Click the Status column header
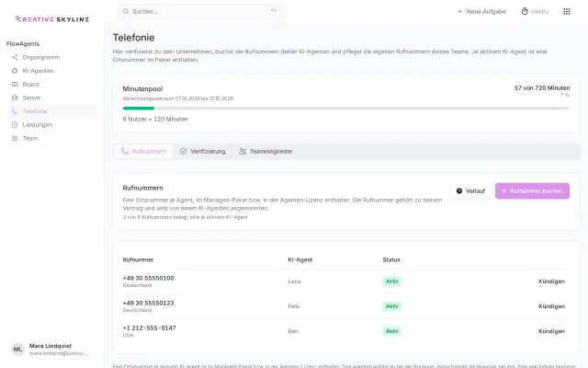This screenshot has width=588, height=368. [391, 259]
